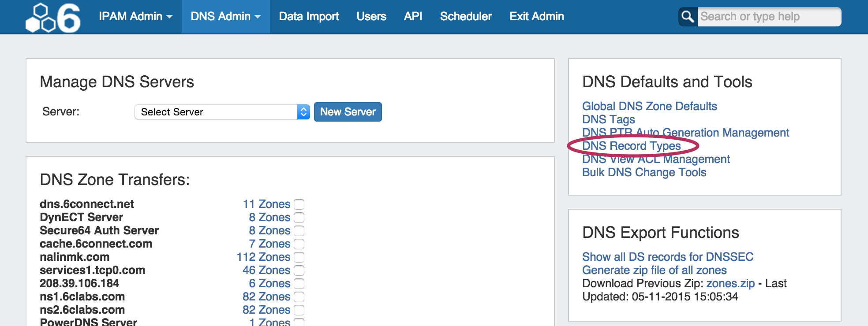Toggle checkbox for ns1.6clabs.com zones
Screen dimensions: 868x326
299,297
